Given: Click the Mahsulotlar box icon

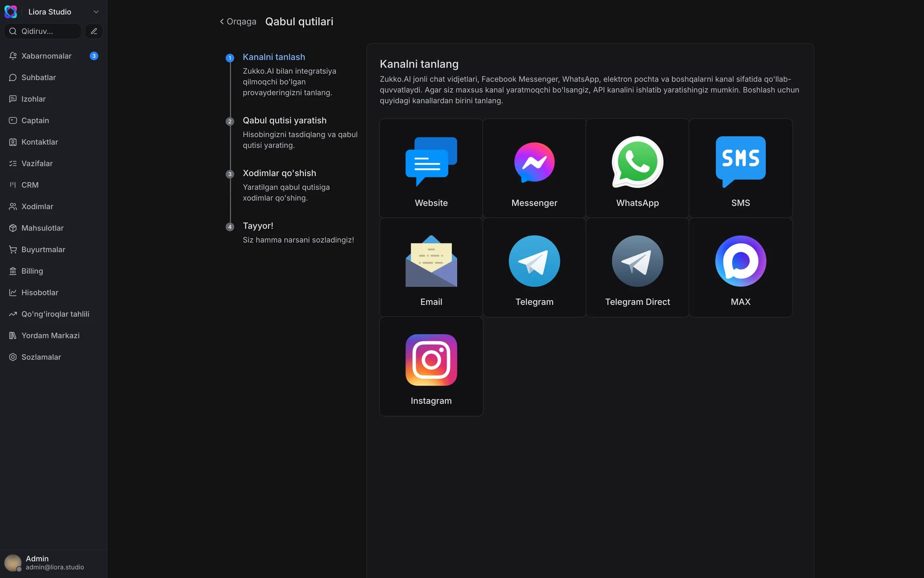Looking at the screenshot, I should click(13, 228).
